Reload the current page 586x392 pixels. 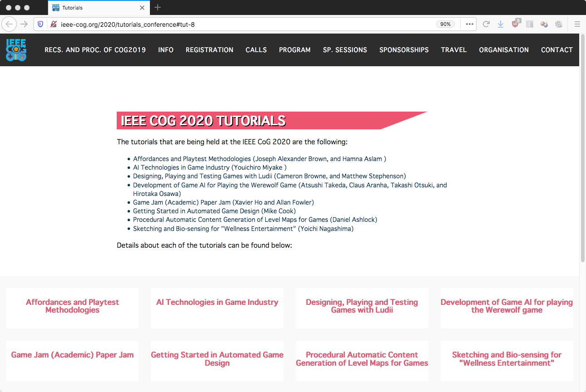486,24
